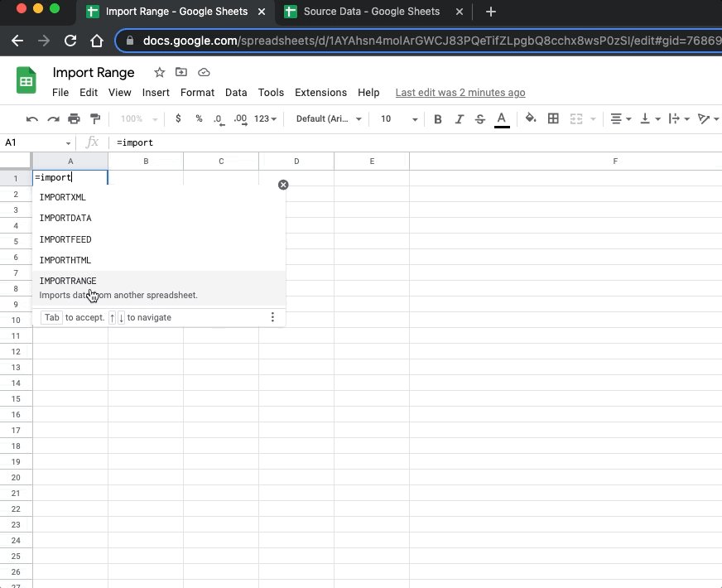Screen dimensions: 722x588
Task: Select IMPORTXML suggestion
Action: pos(159,197)
